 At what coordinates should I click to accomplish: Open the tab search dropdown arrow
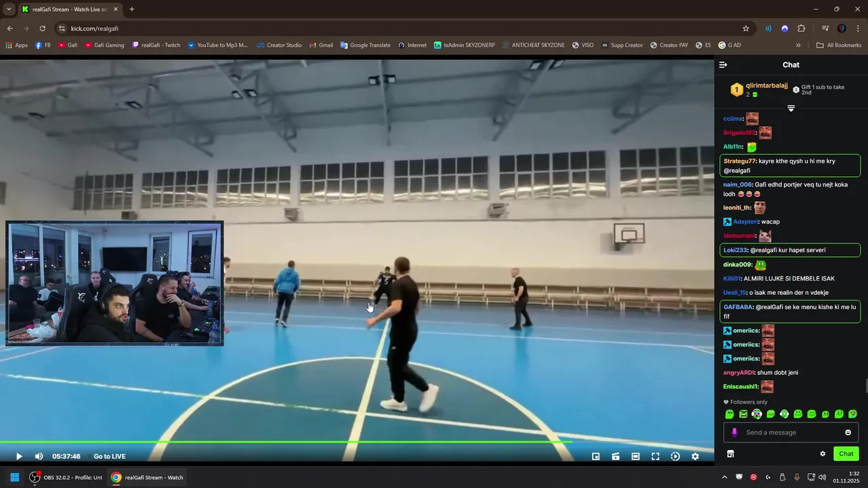pos(8,9)
